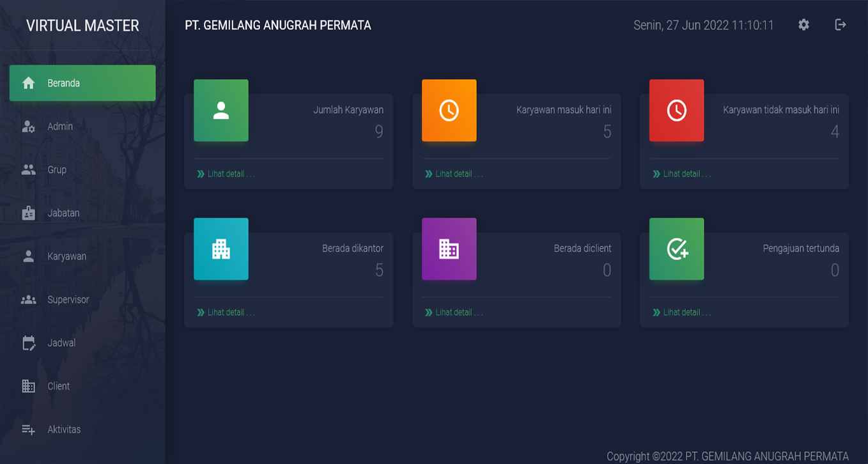Image resolution: width=868 pixels, height=464 pixels.
Task: Click the Jabatan briefcase icon
Action: tap(28, 212)
